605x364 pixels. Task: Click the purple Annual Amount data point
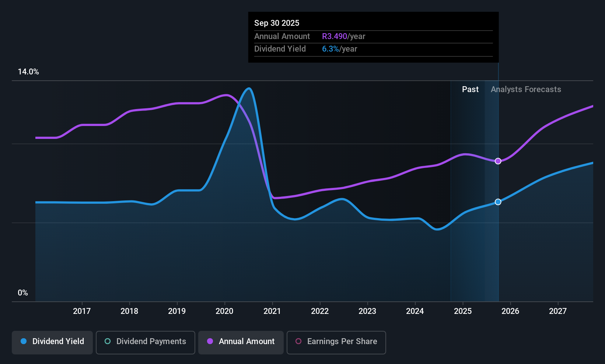click(x=498, y=161)
